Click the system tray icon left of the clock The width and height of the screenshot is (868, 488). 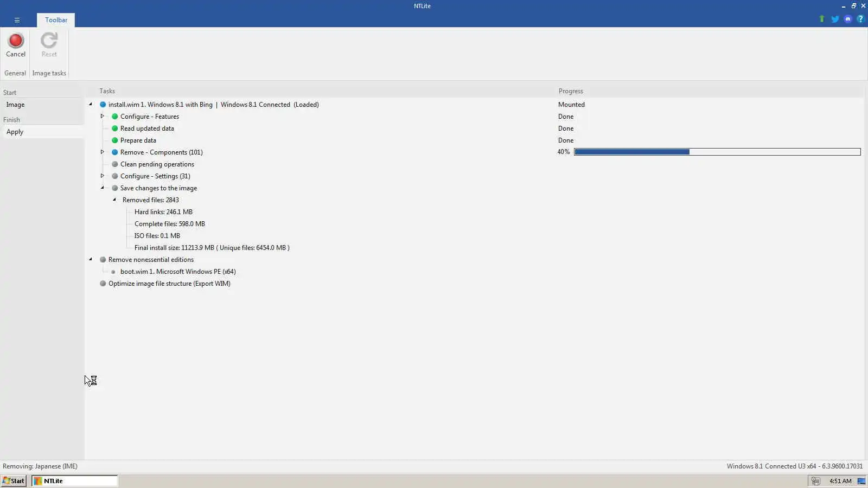pos(815,481)
